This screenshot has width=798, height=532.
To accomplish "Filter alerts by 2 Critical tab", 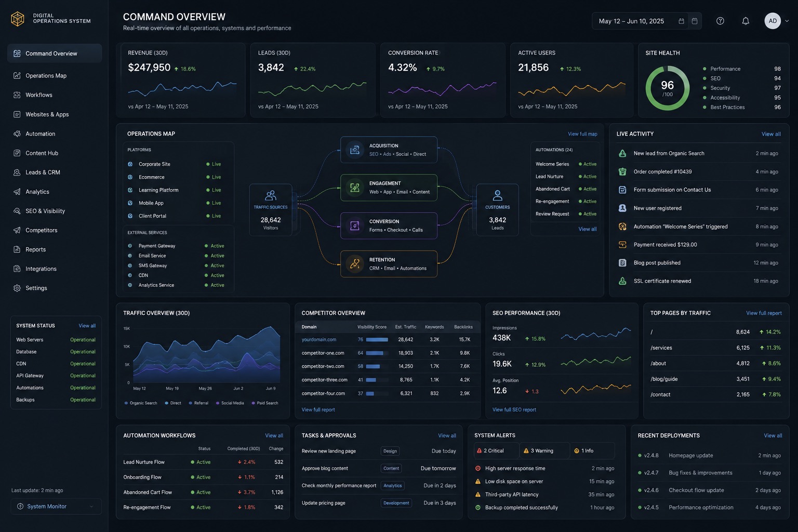I will click(497, 450).
